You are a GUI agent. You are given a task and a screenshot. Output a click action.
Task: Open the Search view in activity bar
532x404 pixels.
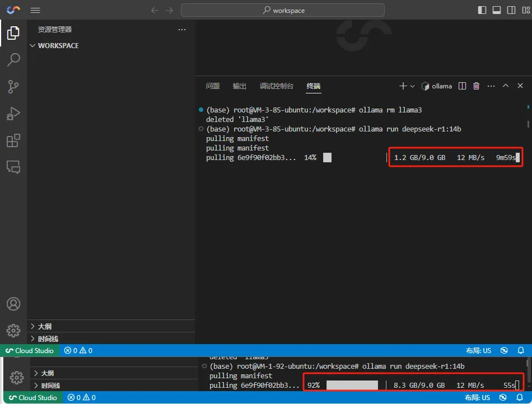[x=13, y=60]
